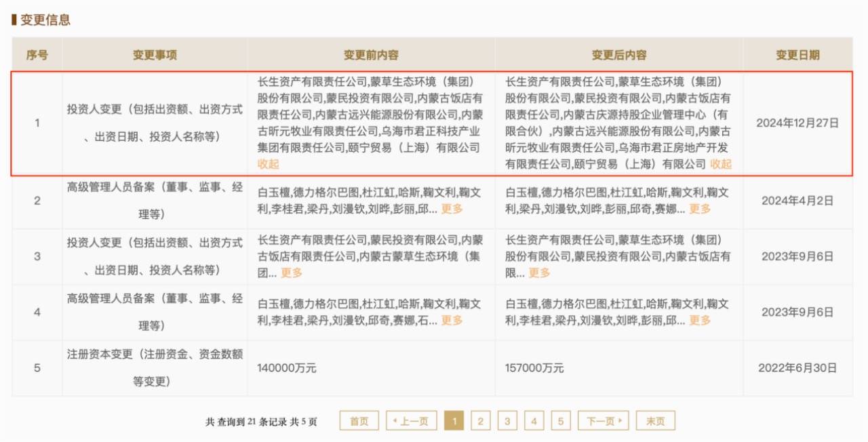The height and width of the screenshot is (442, 868).
Task: Select date cell 2024年12月27日
Action: [x=797, y=123]
